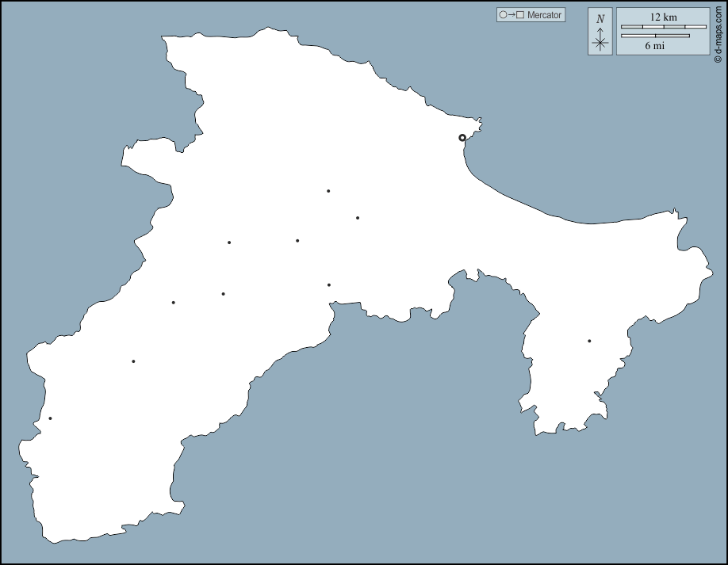The image size is (728, 565).
Task: Click the ringed capital city marker on the coast
Action: (x=462, y=138)
